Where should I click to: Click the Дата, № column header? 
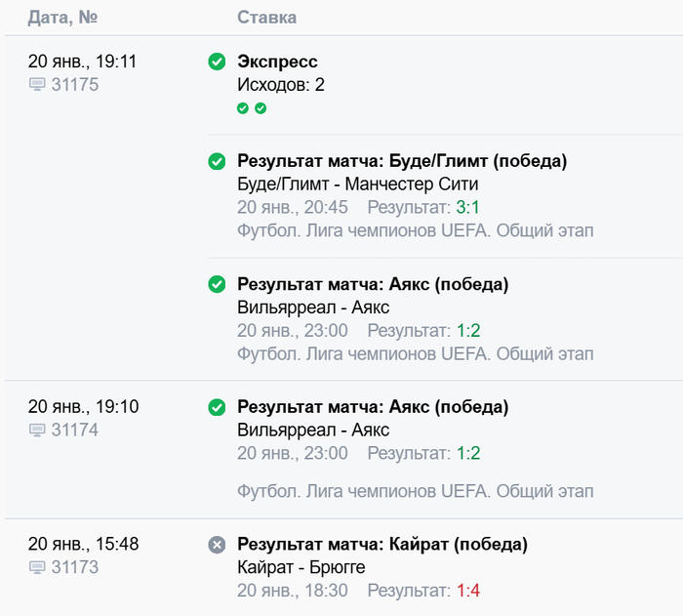click(63, 18)
